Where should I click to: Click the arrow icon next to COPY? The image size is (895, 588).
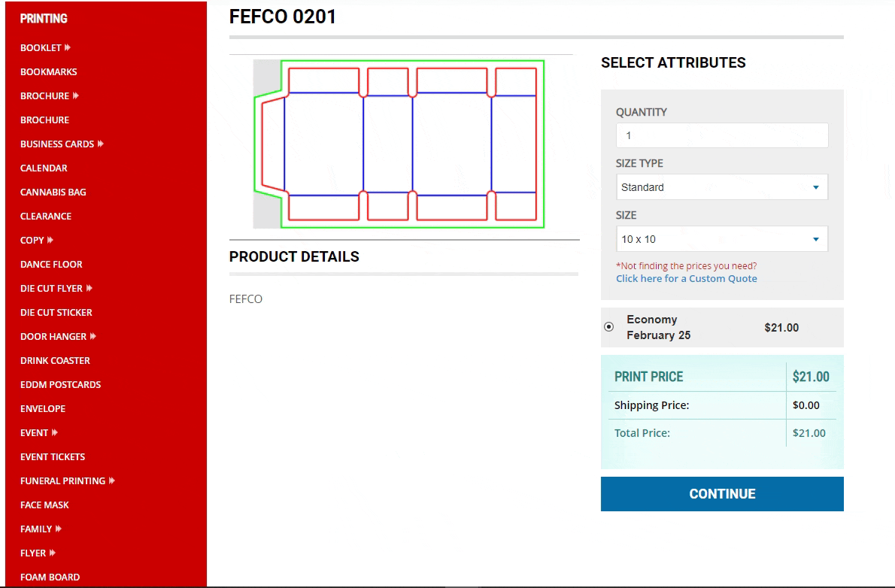coord(50,240)
